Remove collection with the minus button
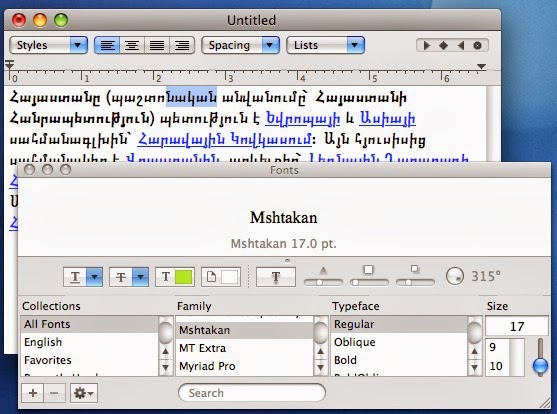 54,393
